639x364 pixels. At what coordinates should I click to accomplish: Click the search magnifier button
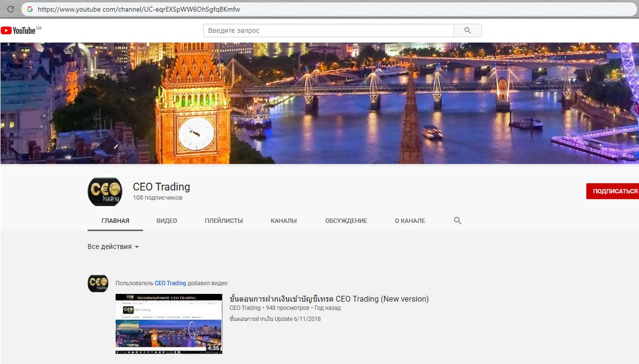pos(467,30)
